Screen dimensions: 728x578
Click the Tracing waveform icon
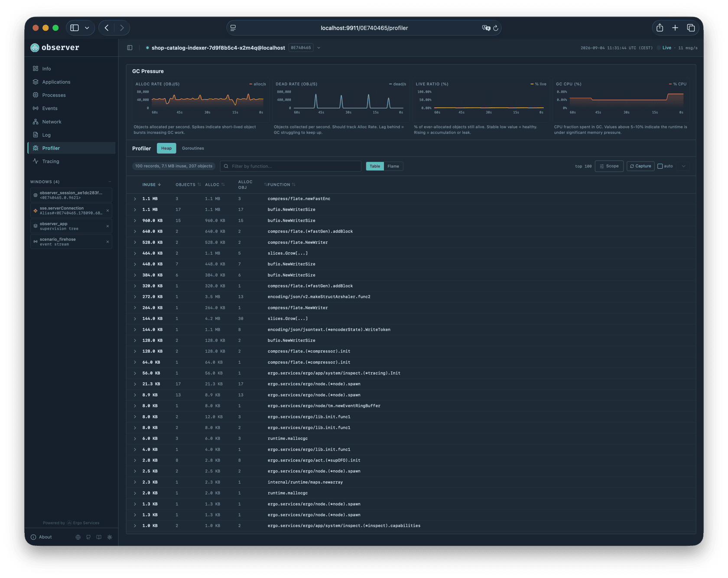coord(36,161)
